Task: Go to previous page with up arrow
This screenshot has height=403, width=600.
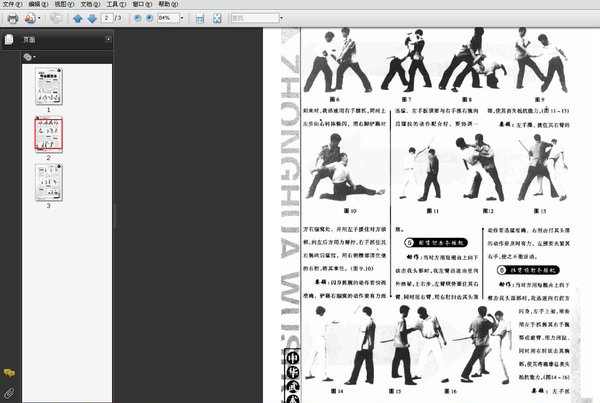Action: [x=78, y=18]
